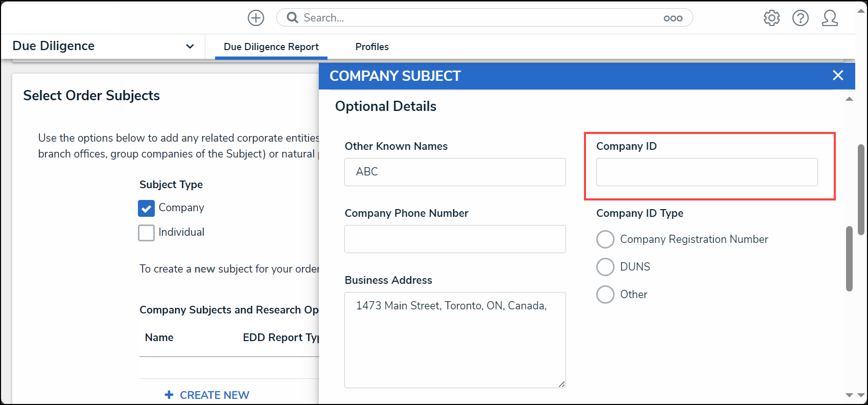Click the magnifier icon in search bar
Viewport: 868px width, 405px height.
tap(292, 18)
